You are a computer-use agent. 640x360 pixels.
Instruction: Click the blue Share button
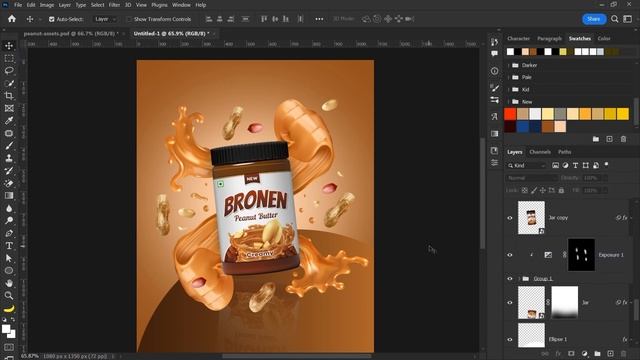[x=594, y=19]
